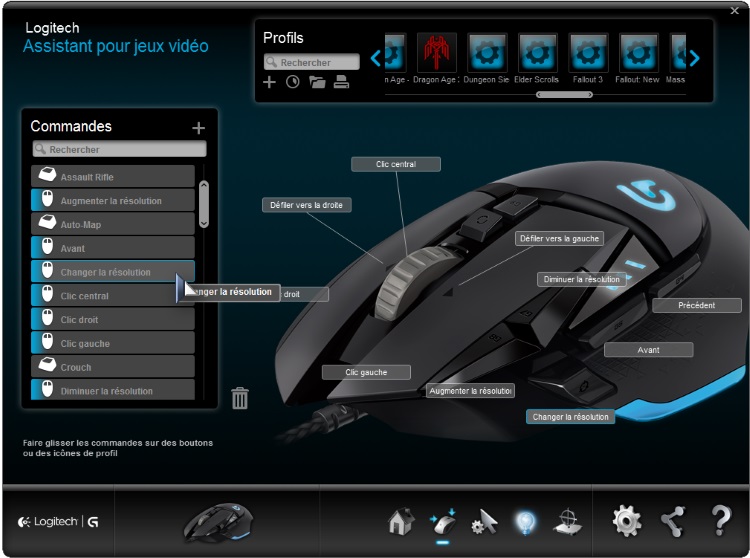Select the Dragon Age red profile icon

click(x=436, y=52)
